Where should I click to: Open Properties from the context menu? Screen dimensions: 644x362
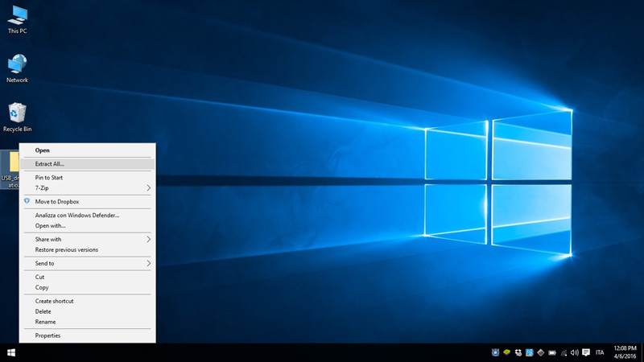[x=88, y=335]
